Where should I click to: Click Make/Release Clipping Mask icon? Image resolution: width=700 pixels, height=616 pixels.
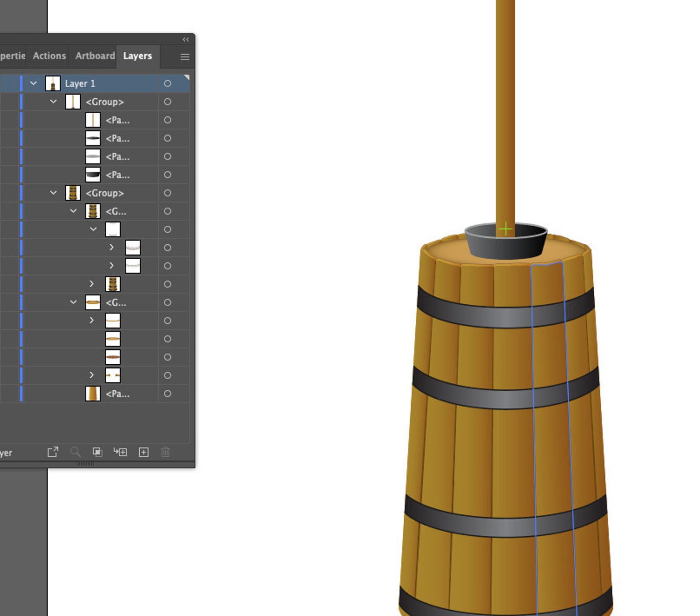tap(97, 452)
